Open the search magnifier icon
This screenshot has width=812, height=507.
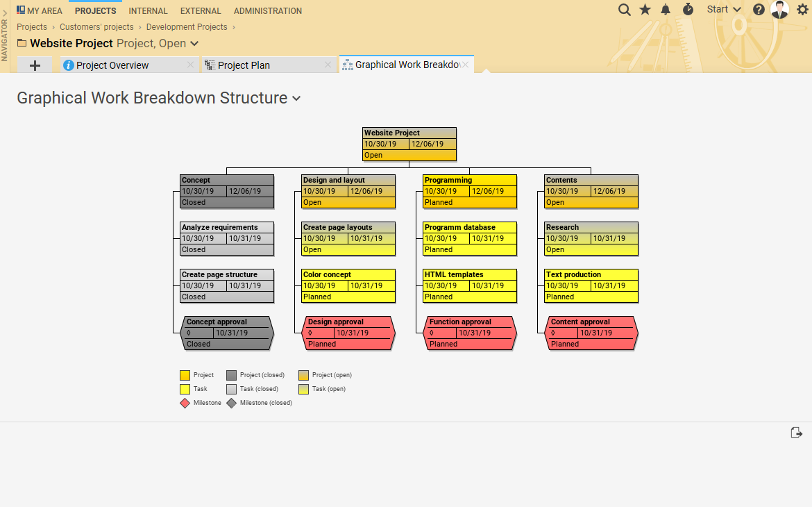[624, 10]
